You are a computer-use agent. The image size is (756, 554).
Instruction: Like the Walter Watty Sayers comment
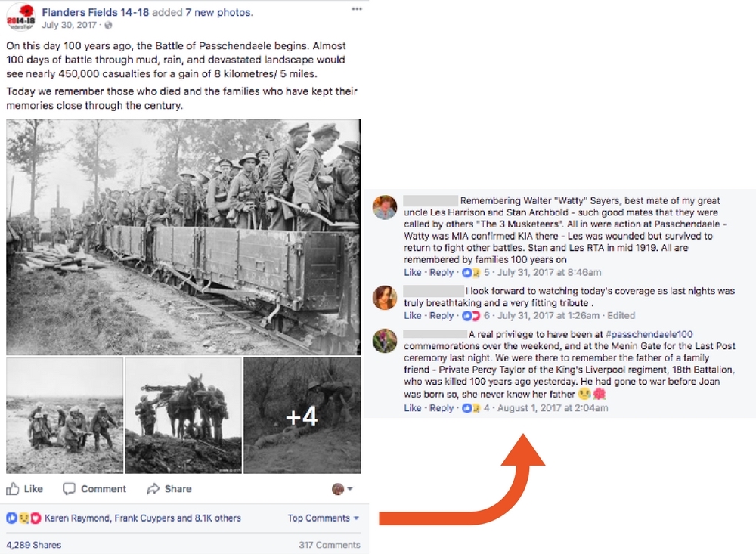[x=413, y=272]
